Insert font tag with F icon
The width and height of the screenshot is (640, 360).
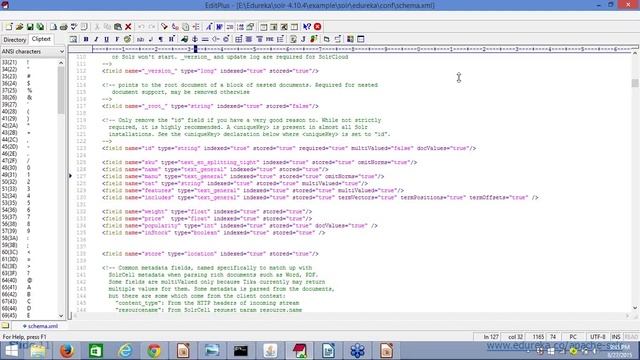[117, 39]
